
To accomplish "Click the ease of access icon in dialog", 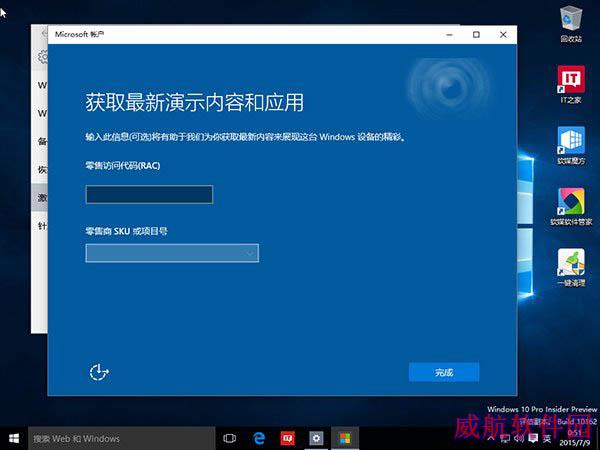I will click(99, 372).
